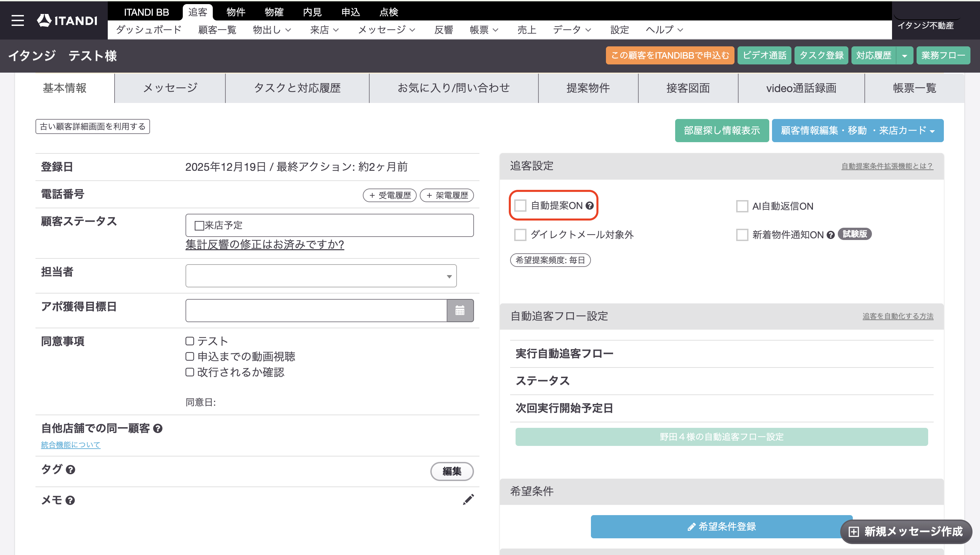The width and height of the screenshot is (980, 555).
Task: Open the 担当者 select dropdown
Action: coord(321,275)
